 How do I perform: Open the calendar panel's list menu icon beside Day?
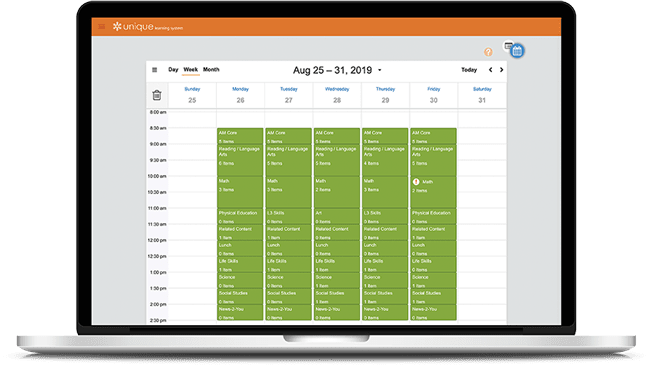click(154, 70)
